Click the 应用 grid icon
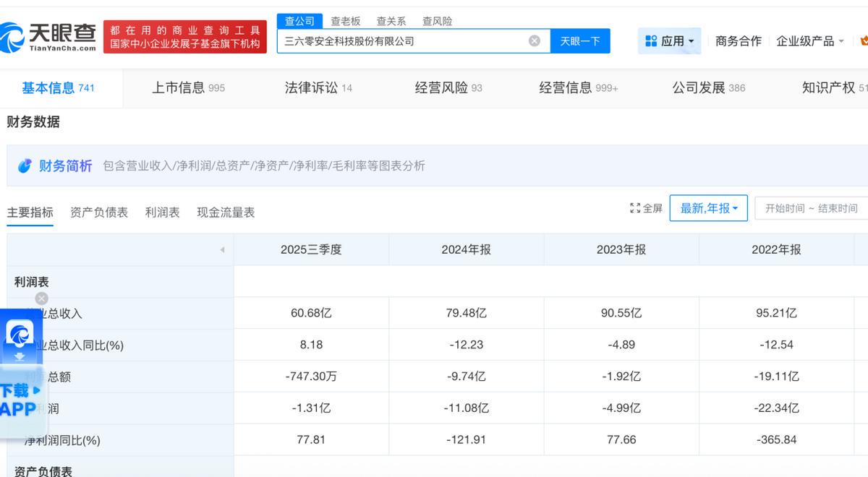This screenshot has width=868, height=477. click(x=651, y=41)
